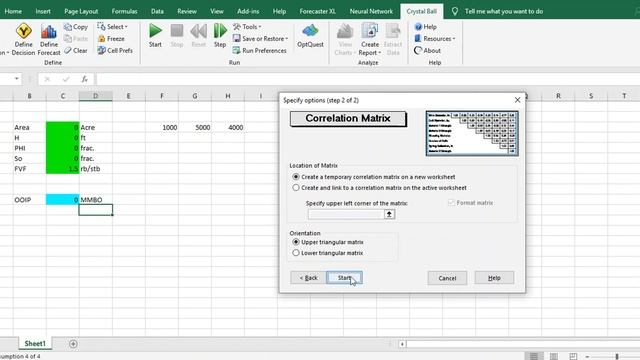Click the upper left corner matrix input field
Screen dimensions: 640x360
point(346,214)
